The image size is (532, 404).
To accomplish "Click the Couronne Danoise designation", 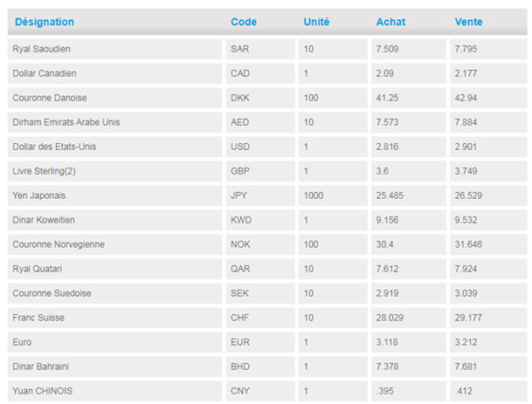I will tap(50, 98).
